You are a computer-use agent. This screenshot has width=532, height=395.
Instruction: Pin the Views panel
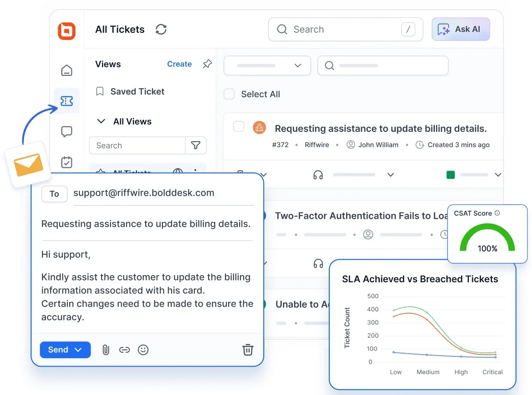(207, 64)
